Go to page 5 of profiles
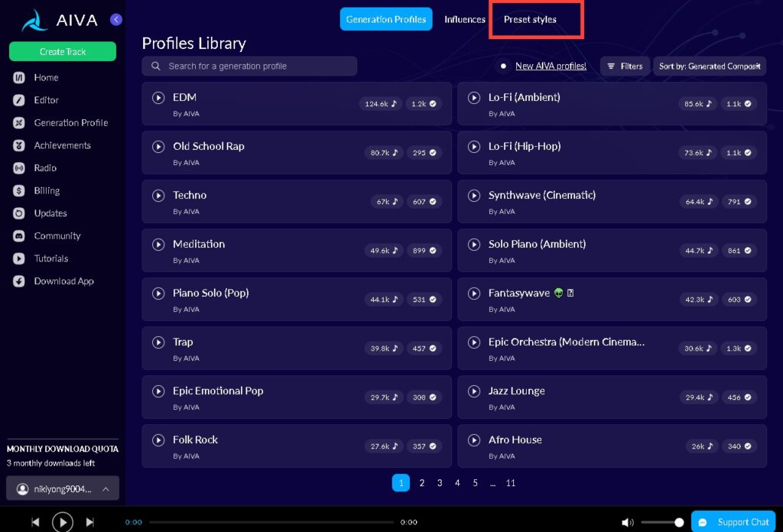 tap(475, 482)
